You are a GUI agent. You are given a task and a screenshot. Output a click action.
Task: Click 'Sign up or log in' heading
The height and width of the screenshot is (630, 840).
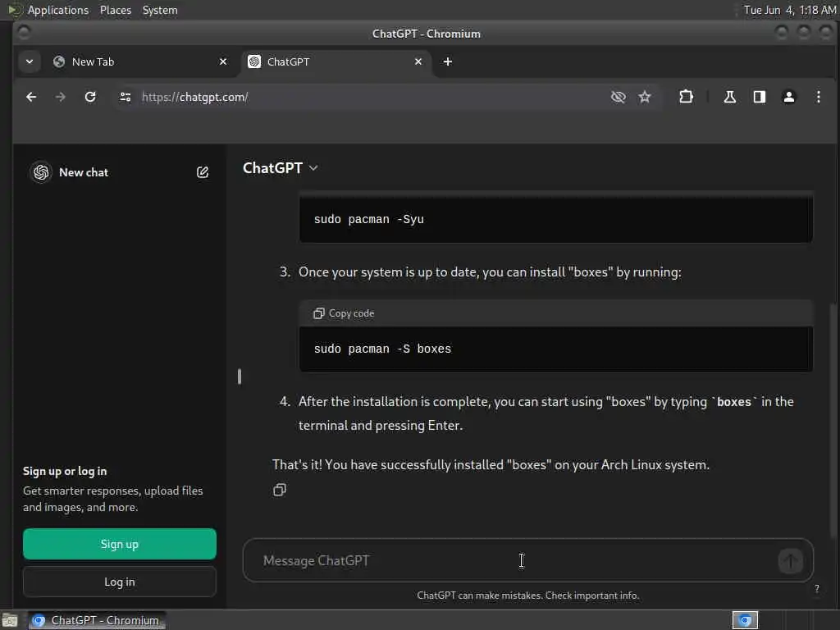(65, 471)
